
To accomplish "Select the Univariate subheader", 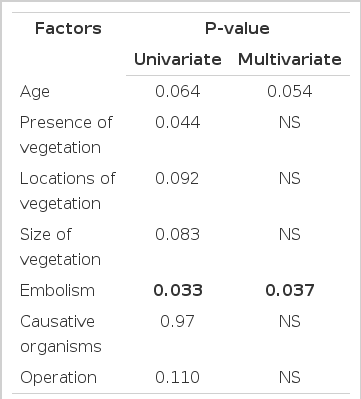I will [x=178, y=60].
